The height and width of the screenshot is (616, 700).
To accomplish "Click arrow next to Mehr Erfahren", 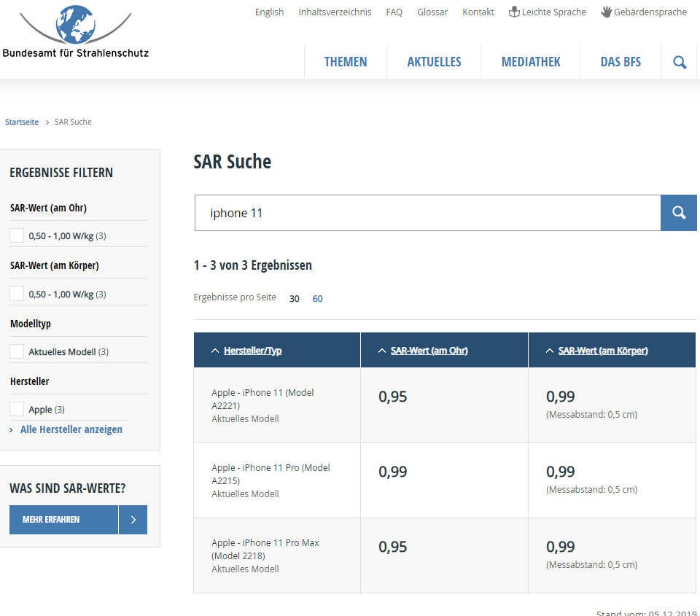I will click(133, 520).
